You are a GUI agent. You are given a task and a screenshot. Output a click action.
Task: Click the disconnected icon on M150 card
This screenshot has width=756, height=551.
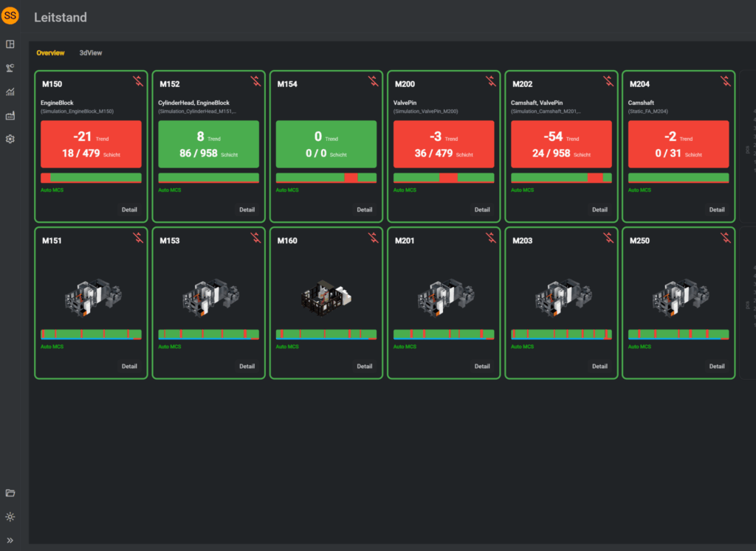tap(138, 81)
